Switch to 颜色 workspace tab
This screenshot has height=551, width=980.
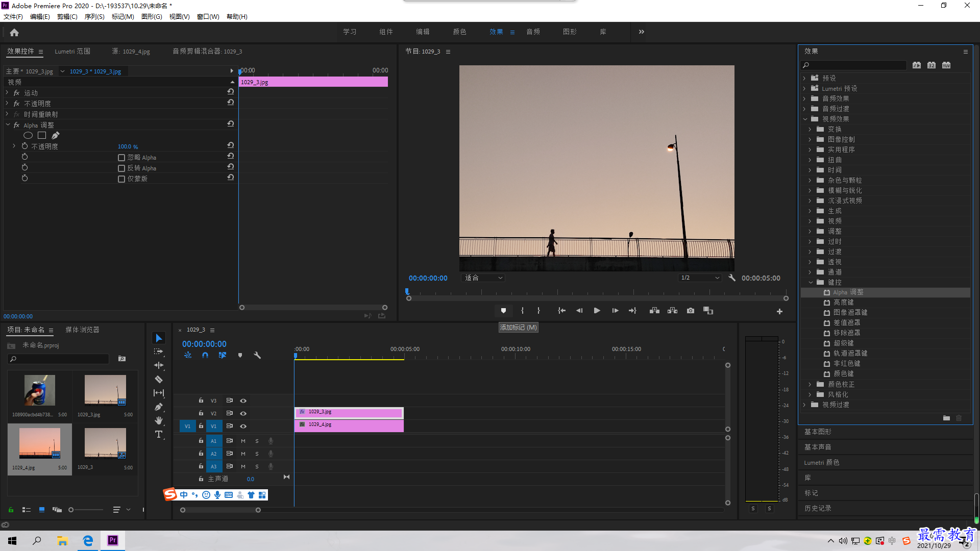[x=459, y=32]
